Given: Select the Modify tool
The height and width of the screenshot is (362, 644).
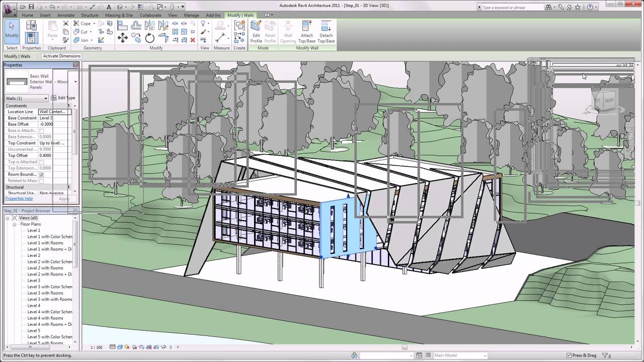Looking at the screenshot, I should click(11, 30).
